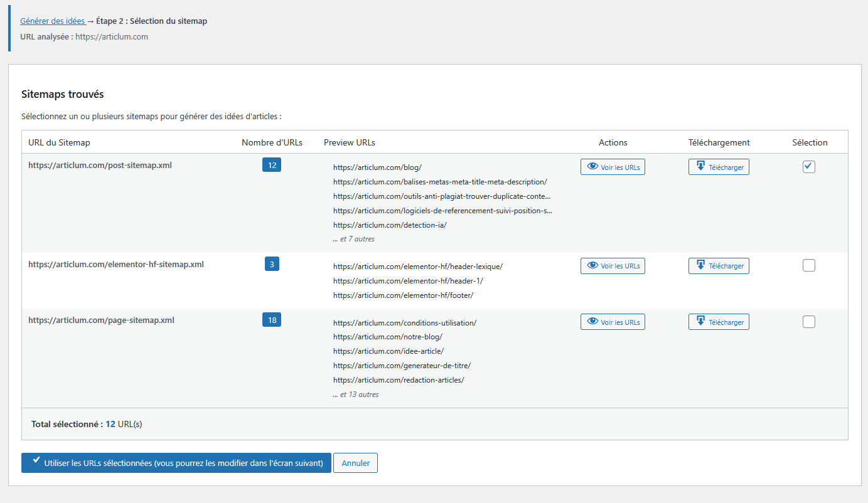Click the page-sitemap URL count badge 18
Image resolution: width=868 pixels, height=503 pixels.
[x=272, y=320]
